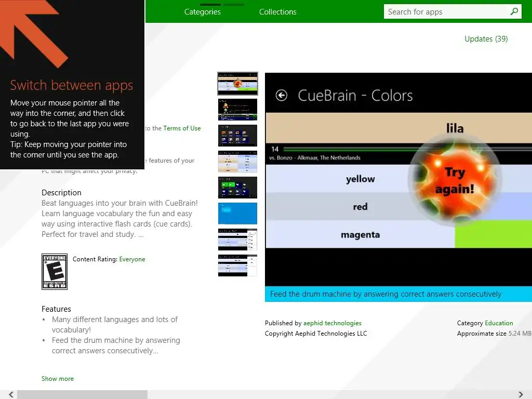Click the 'red' answer row
This screenshot has height=399, width=532.
[360, 207]
